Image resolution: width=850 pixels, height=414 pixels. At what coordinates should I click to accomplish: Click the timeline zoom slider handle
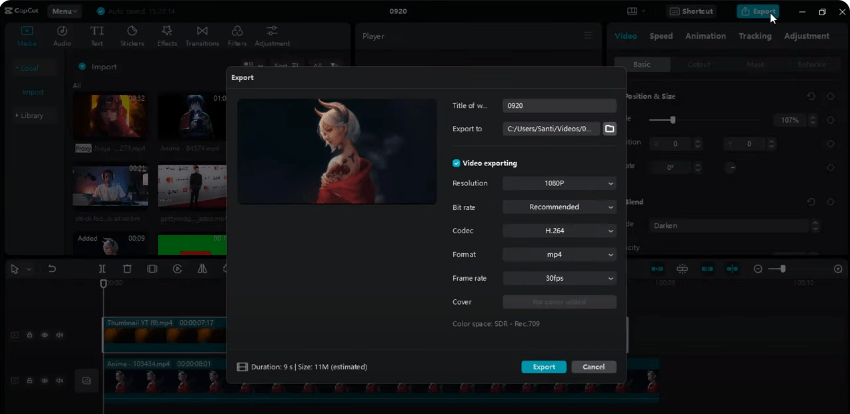[783, 269]
